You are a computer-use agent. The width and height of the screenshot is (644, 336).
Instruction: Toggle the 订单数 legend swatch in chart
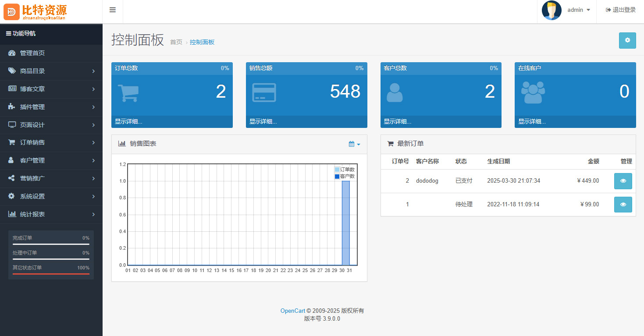pos(337,170)
